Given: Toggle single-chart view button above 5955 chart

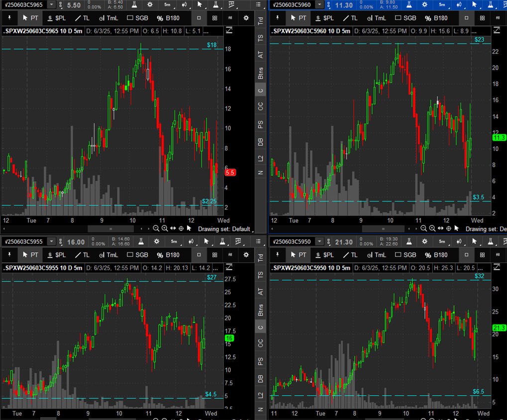Looking at the screenshot, I should (199, 255).
